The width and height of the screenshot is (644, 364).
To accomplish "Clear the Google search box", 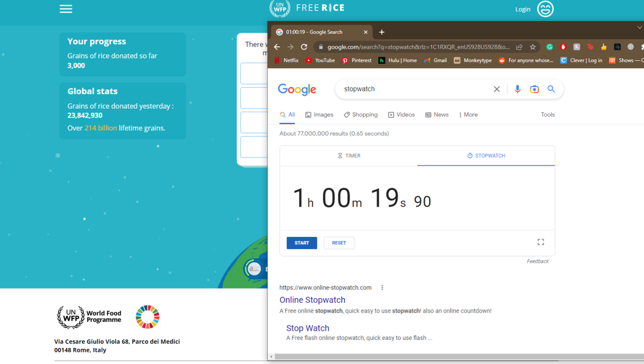I will 497,89.
